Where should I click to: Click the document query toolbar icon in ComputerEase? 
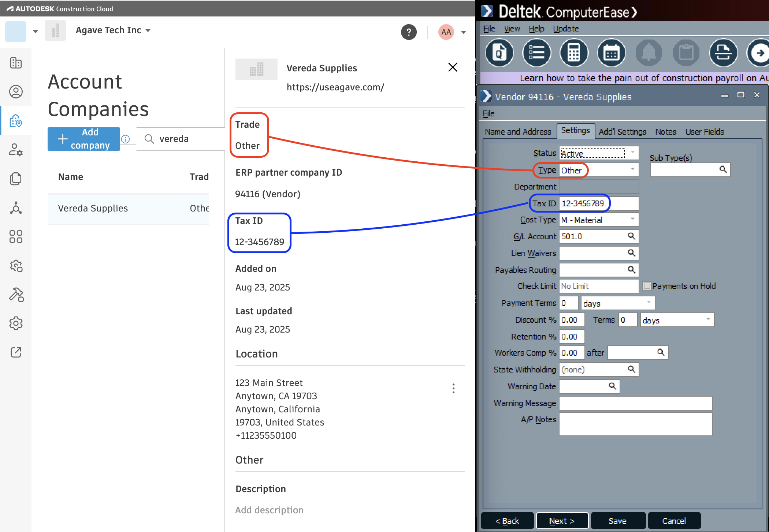point(499,53)
